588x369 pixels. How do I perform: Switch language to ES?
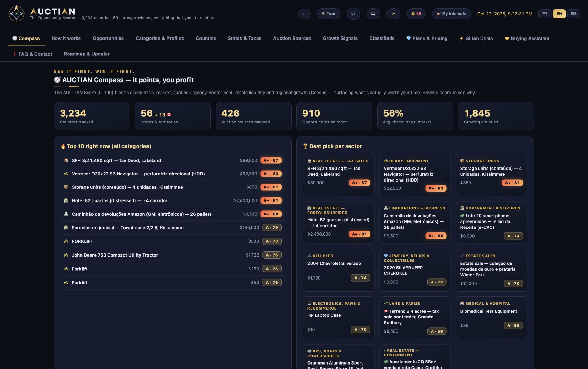[574, 14]
